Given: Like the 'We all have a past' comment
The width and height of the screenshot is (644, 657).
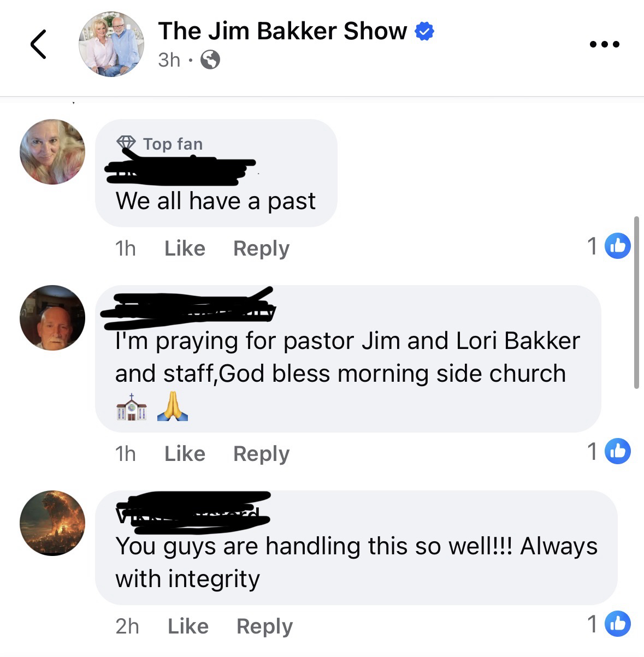Looking at the screenshot, I should [185, 248].
